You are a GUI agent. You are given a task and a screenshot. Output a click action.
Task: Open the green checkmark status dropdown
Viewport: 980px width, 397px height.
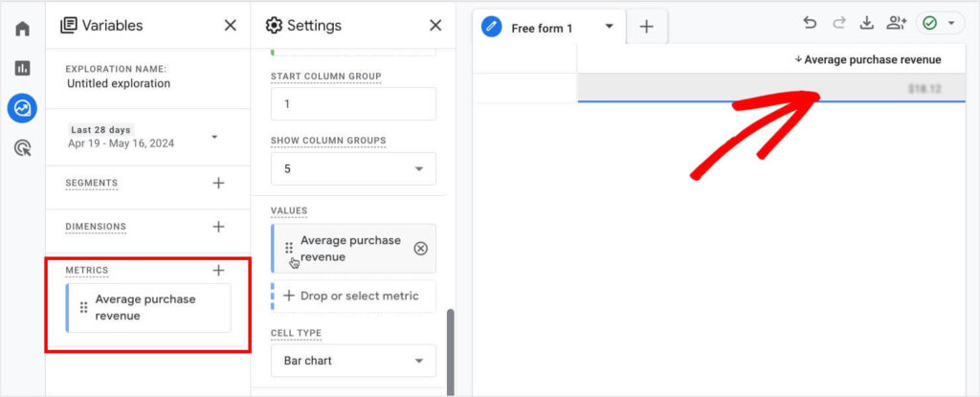(940, 23)
